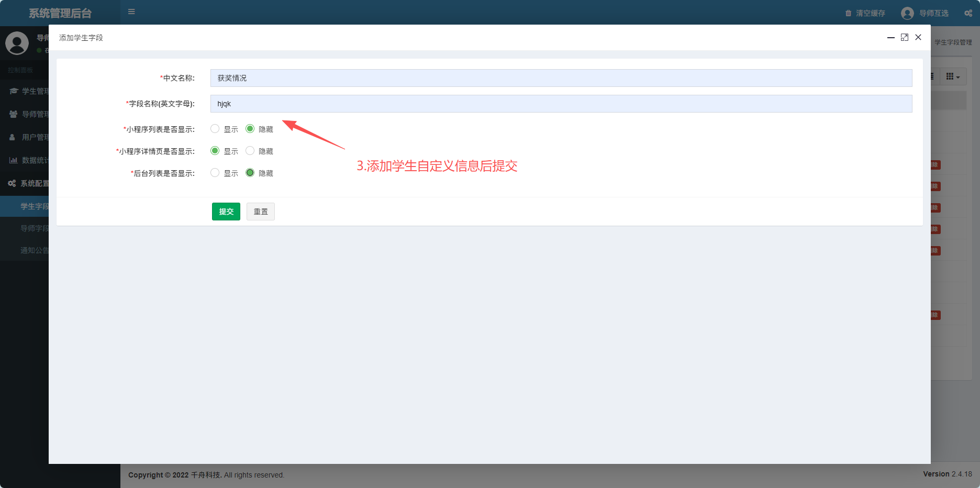Click the trash icon for 清空缓存

848,13
